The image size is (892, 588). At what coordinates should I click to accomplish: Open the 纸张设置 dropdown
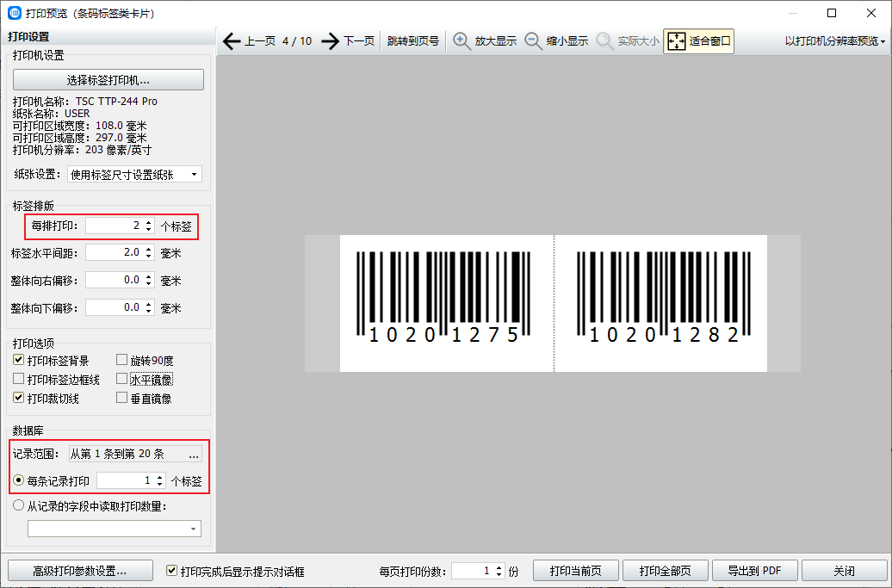134,175
